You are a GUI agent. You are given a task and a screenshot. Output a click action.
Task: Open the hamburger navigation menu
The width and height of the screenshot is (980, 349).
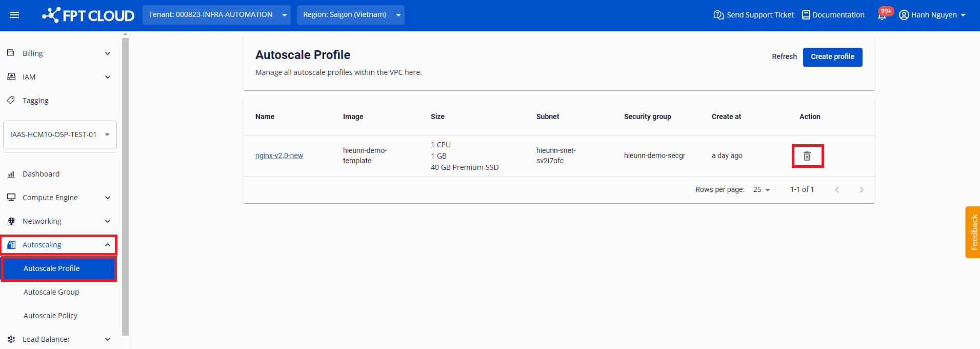tap(14, 15)
